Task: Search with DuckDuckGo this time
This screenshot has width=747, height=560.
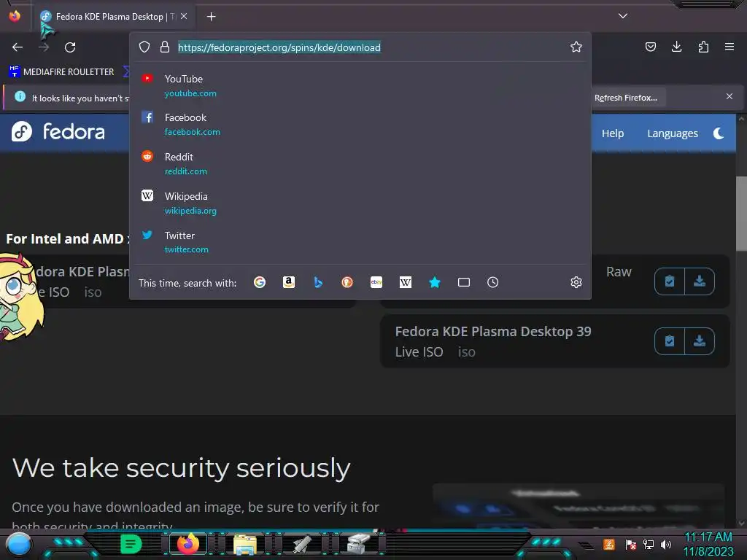Action: pos(347,282)
